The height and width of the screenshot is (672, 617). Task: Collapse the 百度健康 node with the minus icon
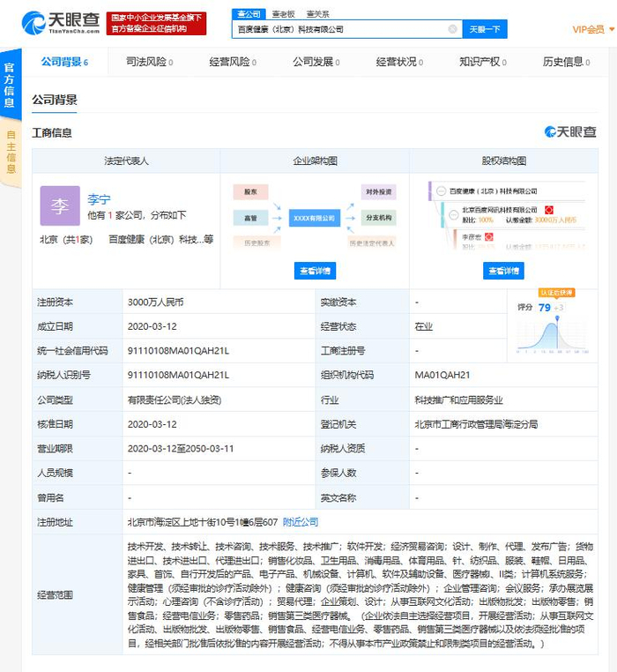point(441,191)
